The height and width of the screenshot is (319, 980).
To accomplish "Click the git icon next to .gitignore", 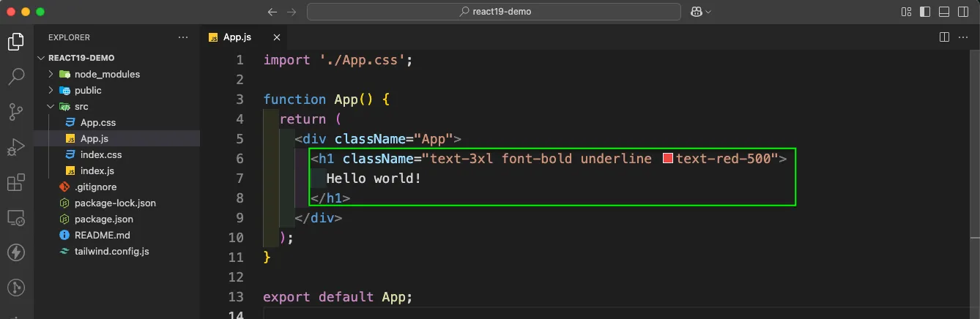I will tap(64, 187).
